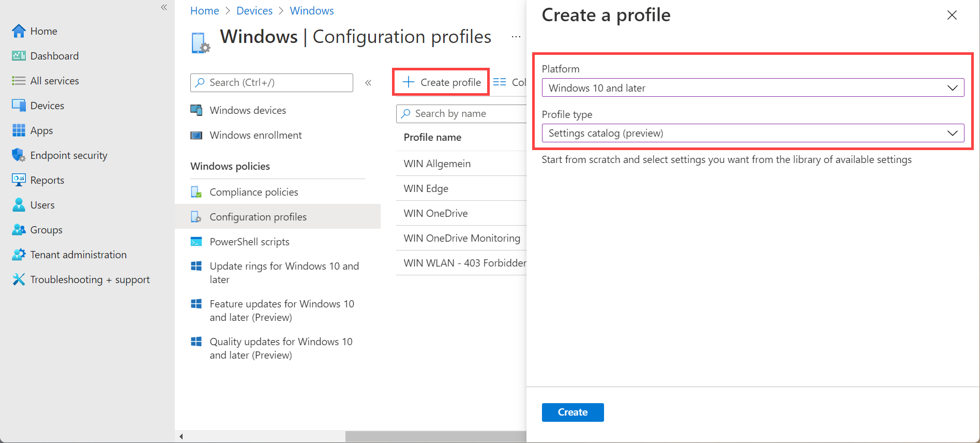Click the Configuration profiles icon
Viewport: 980px width, 443px height.
tap(196, 217)
